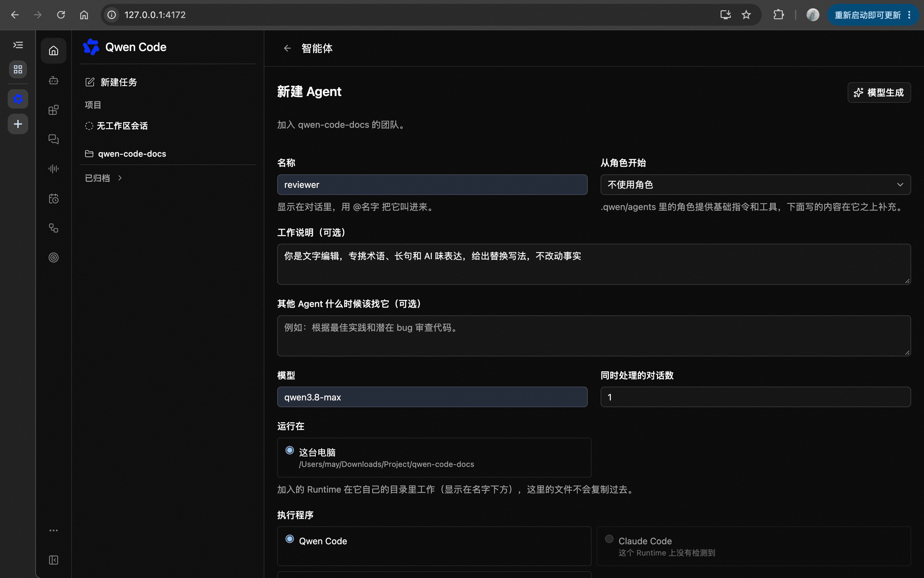The width and height of the screenshot is (924, 578).
Task: Open the browser profile avatar
Action: tap(812, 15)
